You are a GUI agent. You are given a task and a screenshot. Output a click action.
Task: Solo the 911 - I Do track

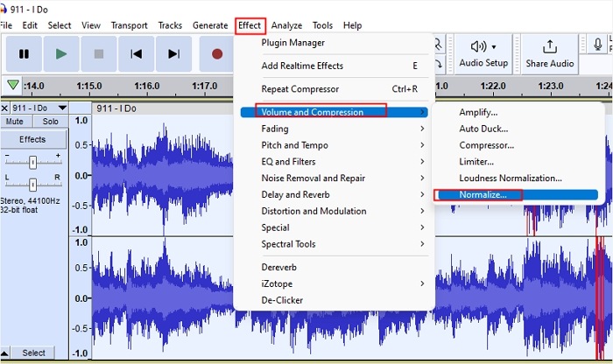click(51, 122)
